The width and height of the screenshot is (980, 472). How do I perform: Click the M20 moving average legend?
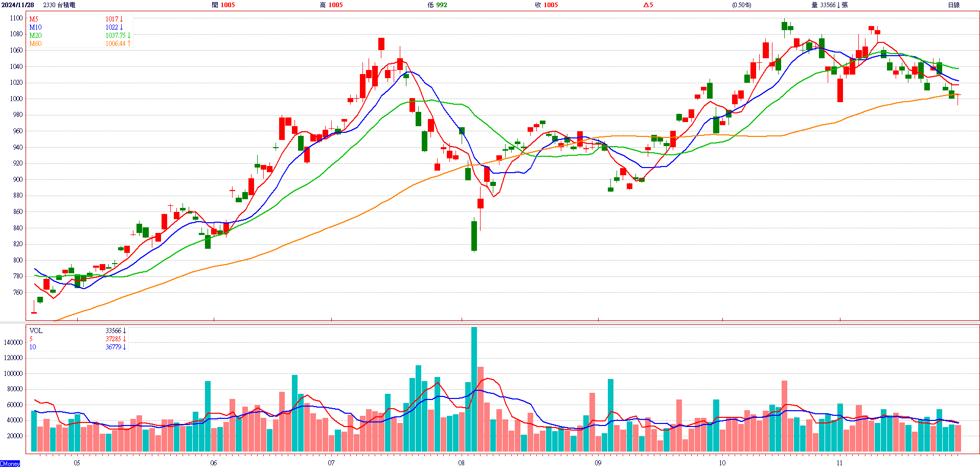35,35
